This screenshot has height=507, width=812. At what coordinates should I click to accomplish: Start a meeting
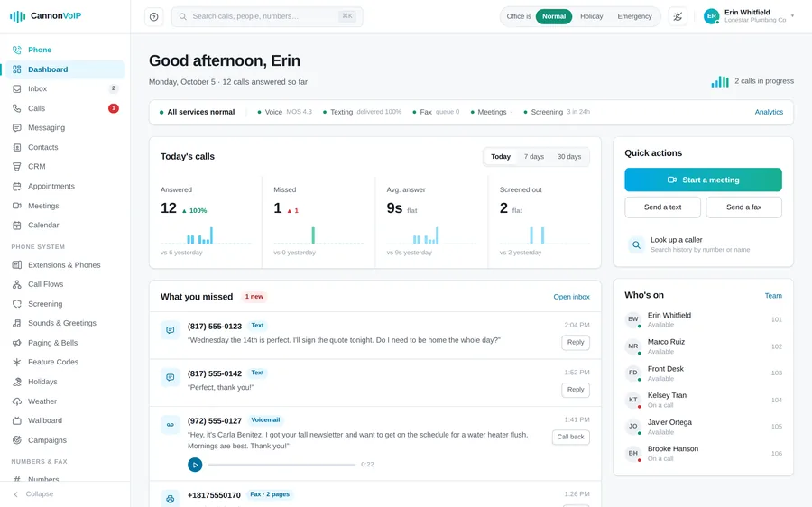point(703,180)
